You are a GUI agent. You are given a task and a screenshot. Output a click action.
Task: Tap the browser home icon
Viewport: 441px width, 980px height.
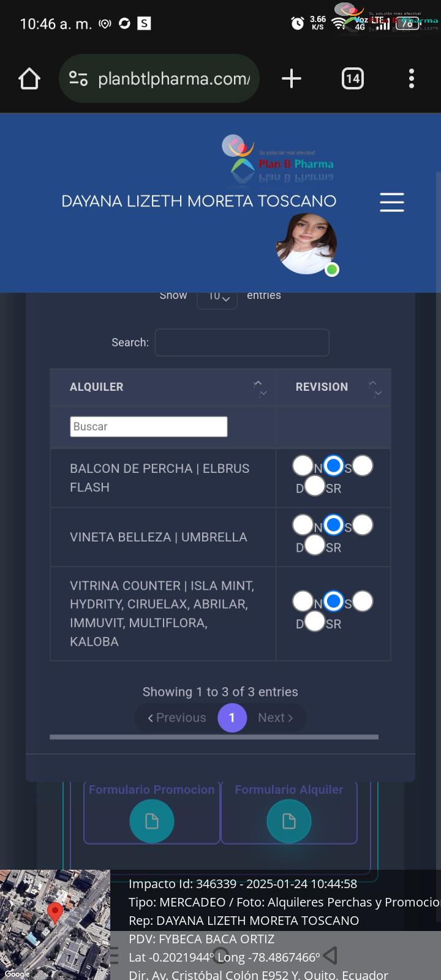(x=29, y=78)
